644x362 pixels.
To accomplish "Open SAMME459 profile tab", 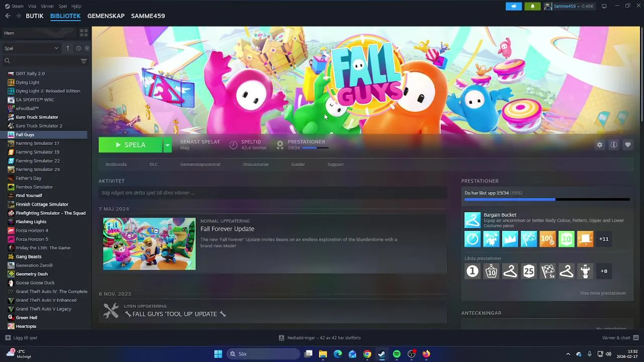I will [x=148, y=16].
